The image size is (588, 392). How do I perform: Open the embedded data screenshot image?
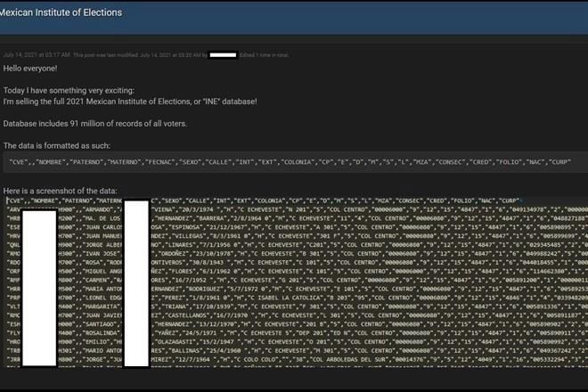[x=297, y=282]
